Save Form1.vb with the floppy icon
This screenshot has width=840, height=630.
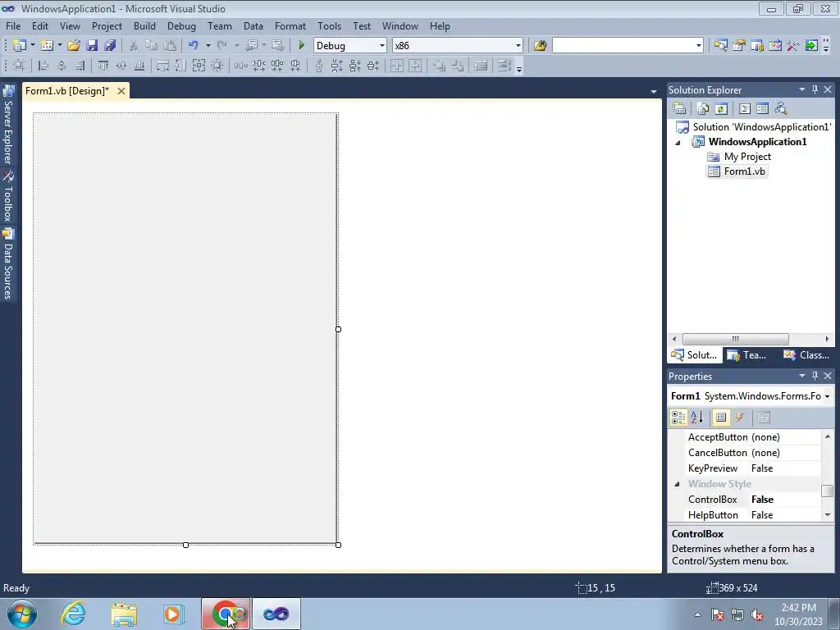point(92,46)
